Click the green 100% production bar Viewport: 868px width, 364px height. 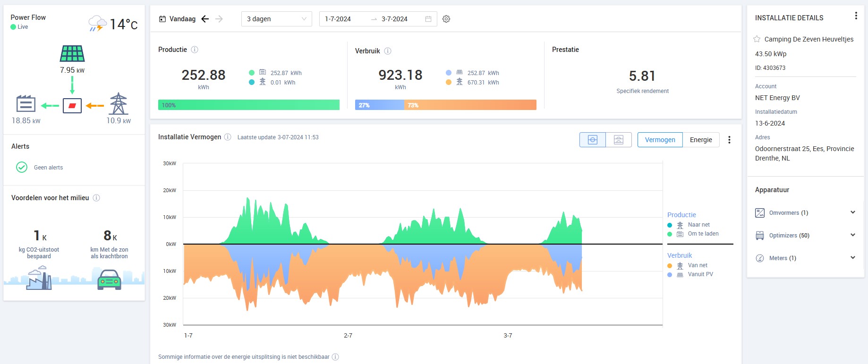(248, 105)
